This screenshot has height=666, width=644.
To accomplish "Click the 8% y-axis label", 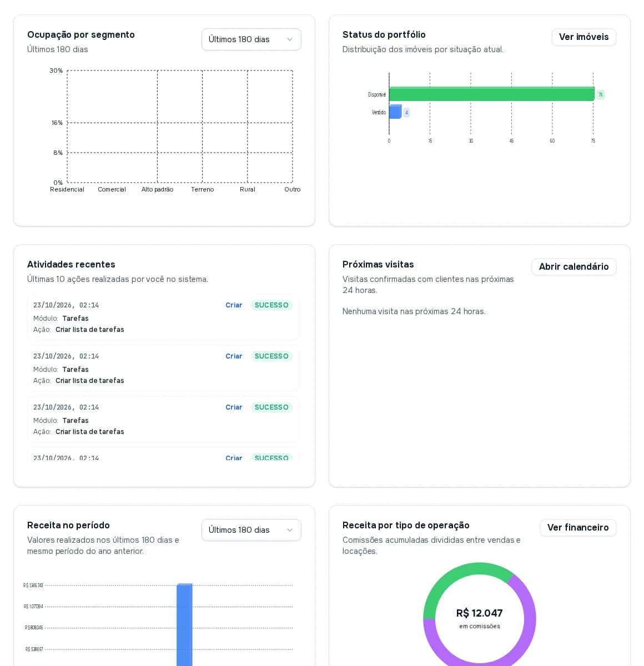I will pyautogui.click(x=58, y=153).
